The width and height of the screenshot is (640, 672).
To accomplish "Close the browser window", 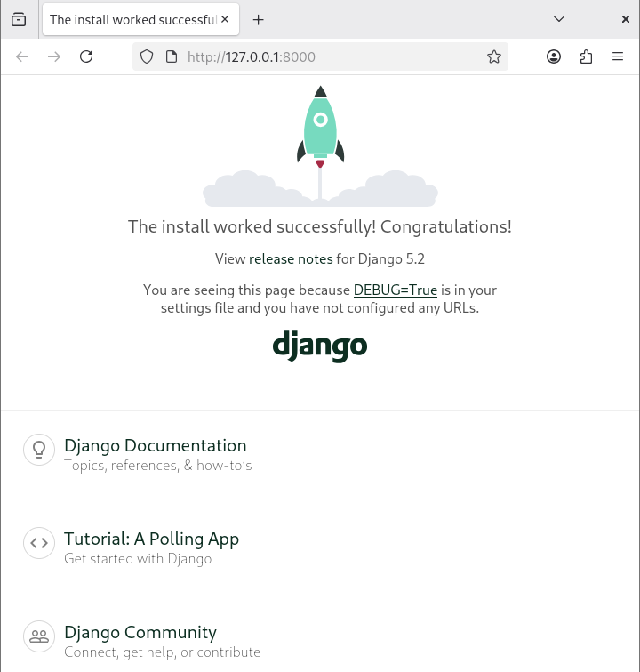I will coord(626,19).
